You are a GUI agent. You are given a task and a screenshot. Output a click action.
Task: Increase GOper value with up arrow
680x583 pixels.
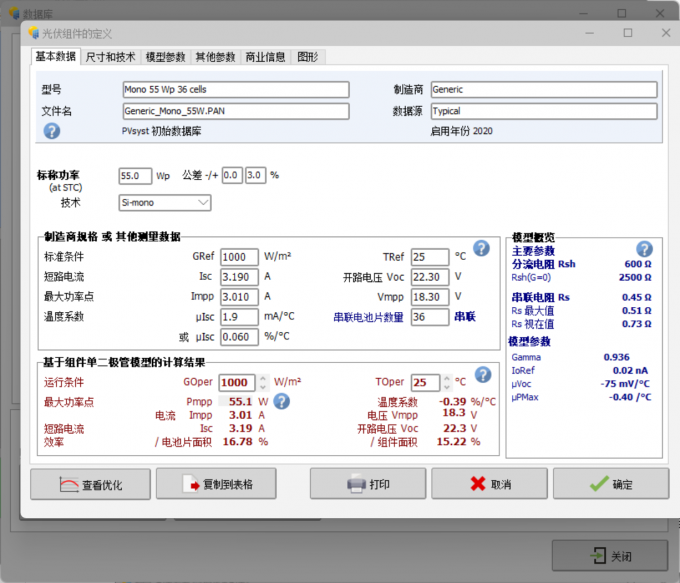point(263,378)
